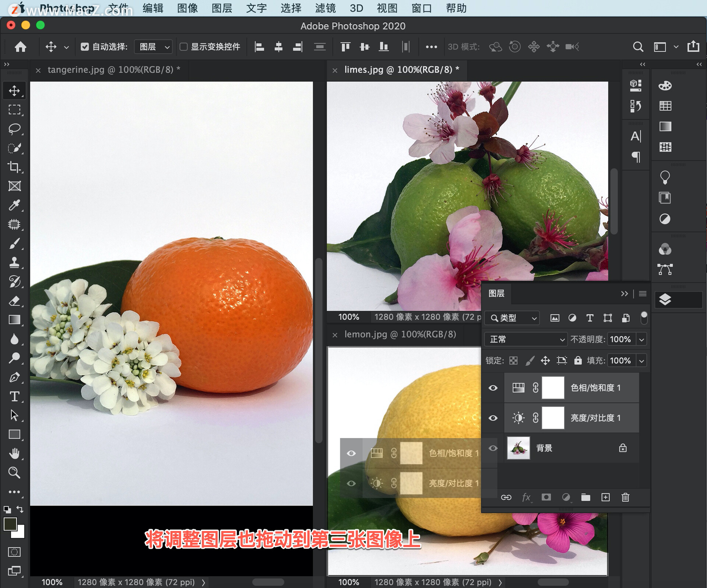Add a layer mask from Layers panel
707x588 pixels.
pos(546,497)
